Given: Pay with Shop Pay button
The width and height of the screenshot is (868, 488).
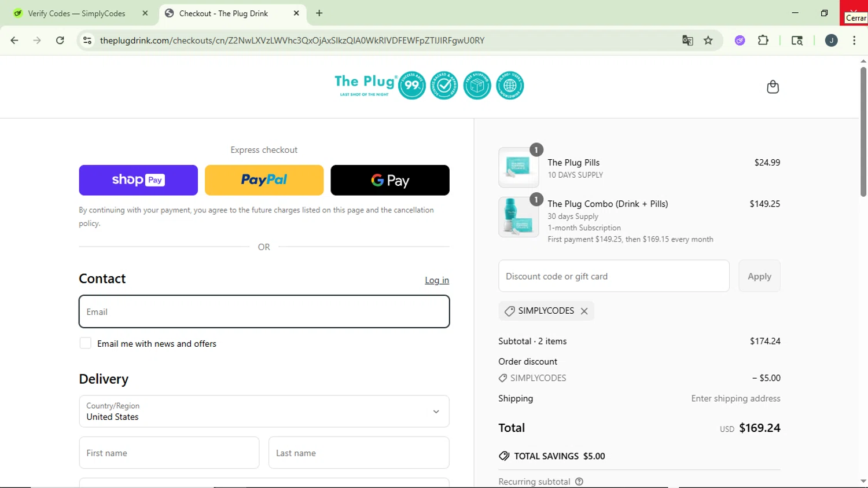Looking at the screenshot, I should click(138, 180).
